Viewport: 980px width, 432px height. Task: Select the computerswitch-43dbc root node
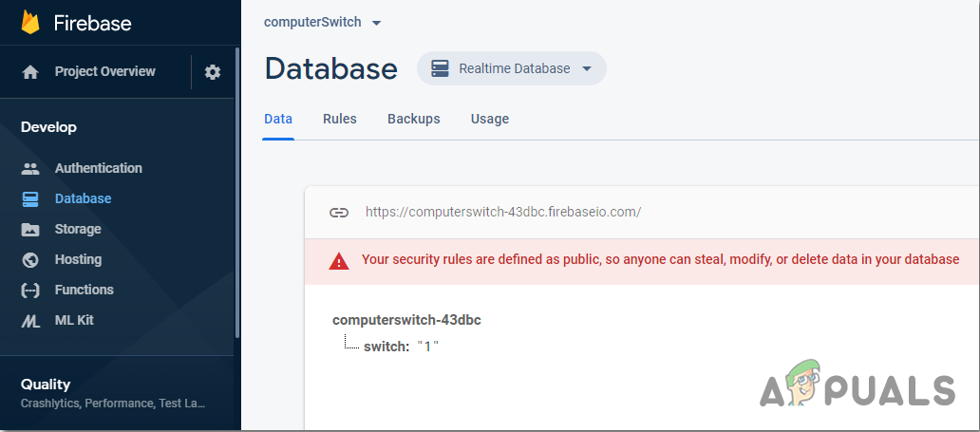point(406,320)
